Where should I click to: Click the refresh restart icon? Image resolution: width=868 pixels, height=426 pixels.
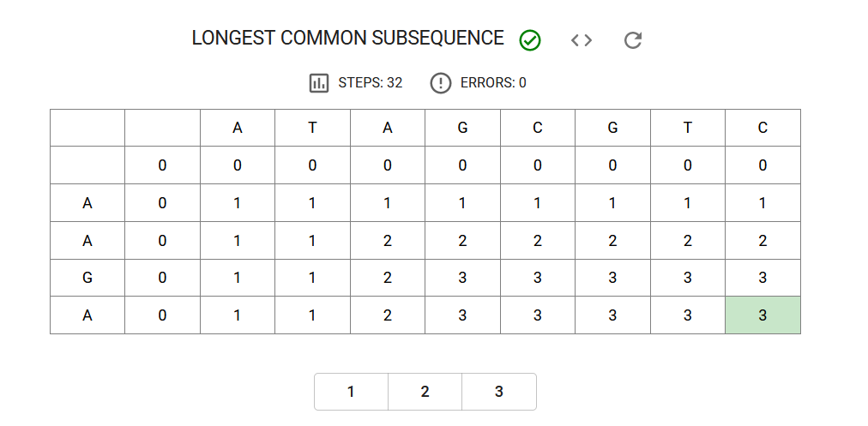pyautogui.click(x=633, y=40)
